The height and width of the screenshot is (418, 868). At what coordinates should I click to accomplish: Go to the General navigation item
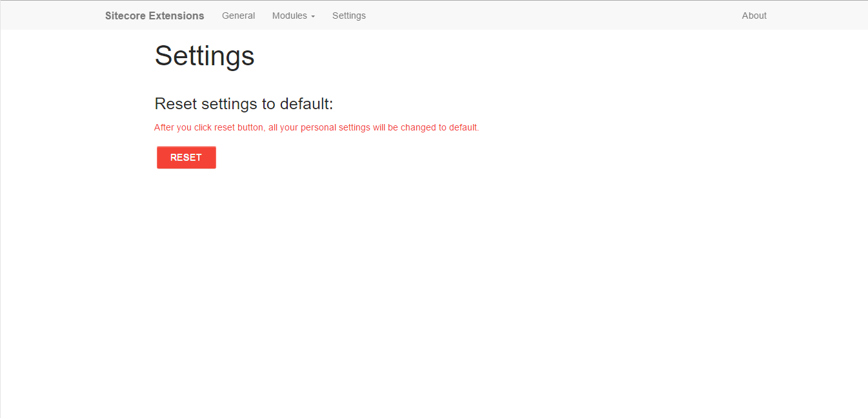[x=238, y=16]
